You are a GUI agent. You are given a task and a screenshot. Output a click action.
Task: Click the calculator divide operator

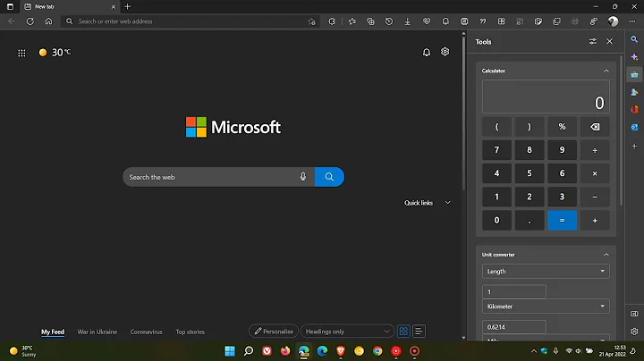tap(595, 150)
